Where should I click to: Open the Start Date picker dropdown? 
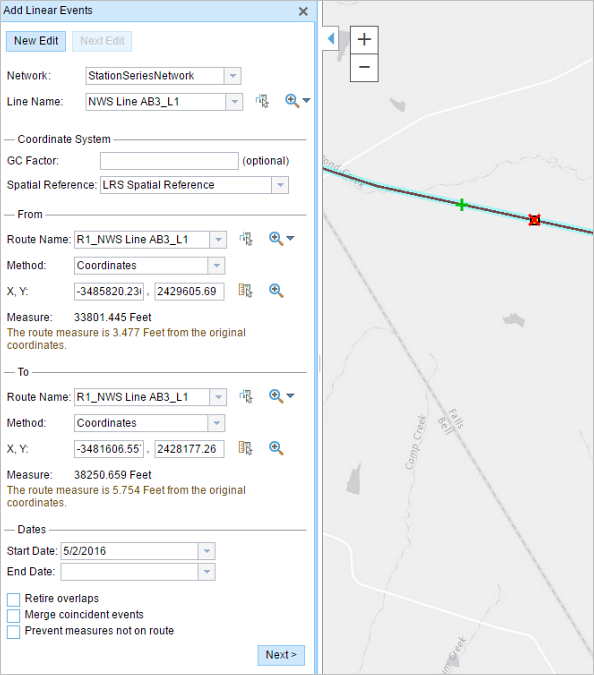tap(207, 551)
